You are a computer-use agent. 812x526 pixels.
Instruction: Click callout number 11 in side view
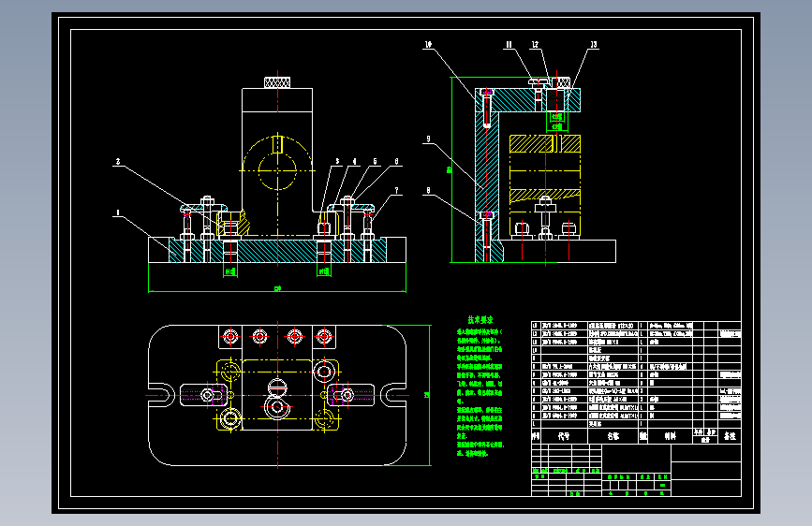(509, 45)
